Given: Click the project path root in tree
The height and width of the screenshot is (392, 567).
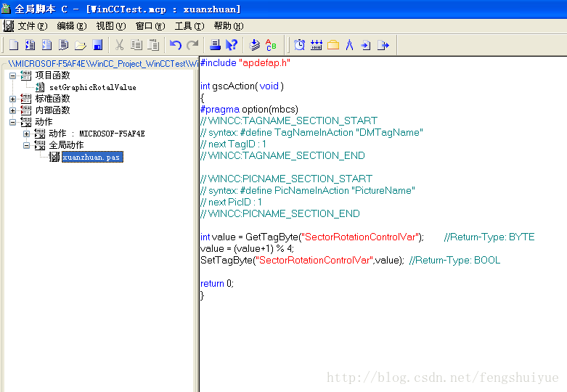Looking at the screenshot, I should [x=102, y=64].
